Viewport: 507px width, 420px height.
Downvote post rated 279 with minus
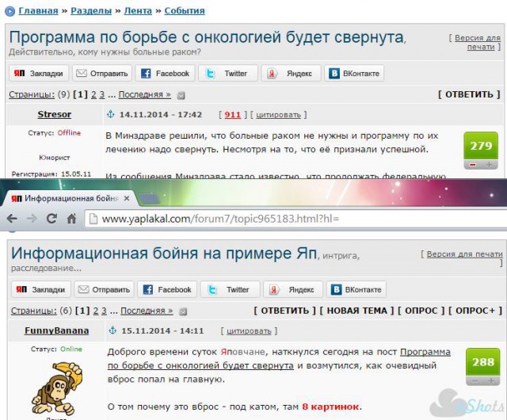coord(473,165)
